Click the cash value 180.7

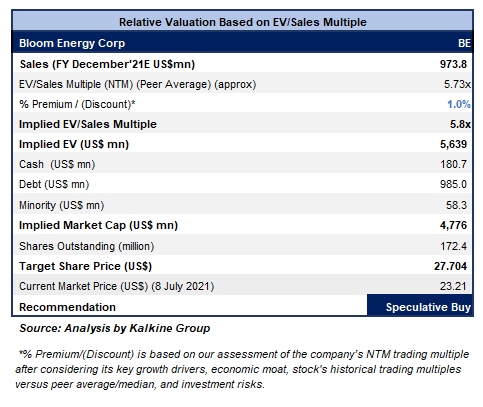pyautogui.click(x=453, y=164)
